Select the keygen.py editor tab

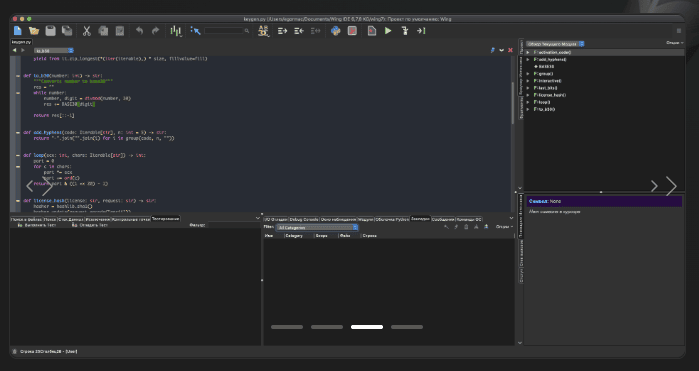[x=21, y=42]
